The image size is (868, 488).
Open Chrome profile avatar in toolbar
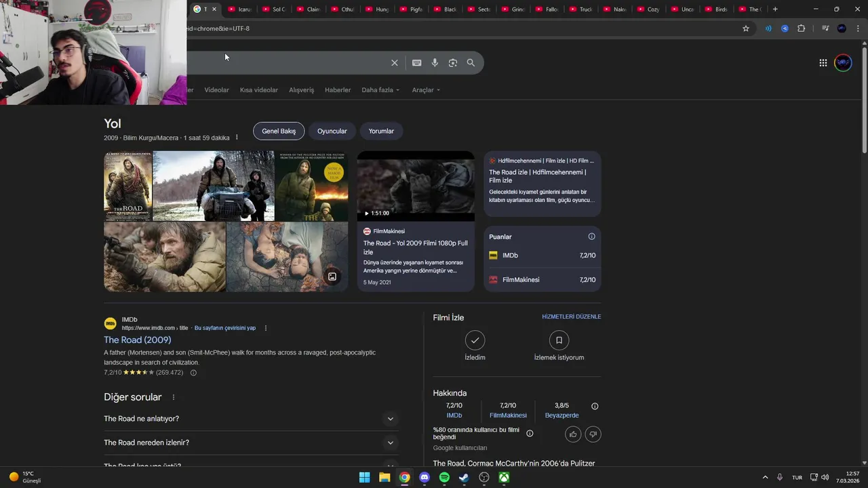(x=842, y=28)
